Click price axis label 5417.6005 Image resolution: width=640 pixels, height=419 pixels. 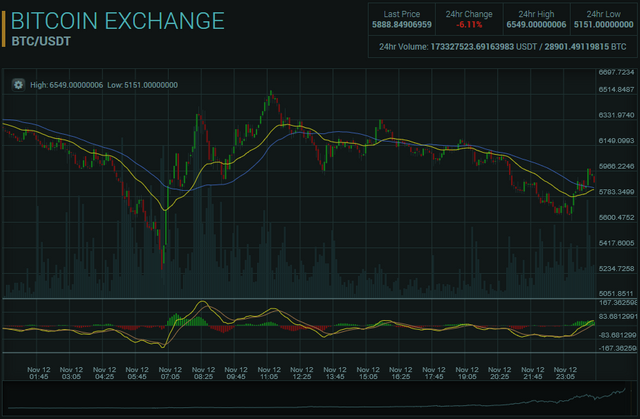[x=616, y=243]
